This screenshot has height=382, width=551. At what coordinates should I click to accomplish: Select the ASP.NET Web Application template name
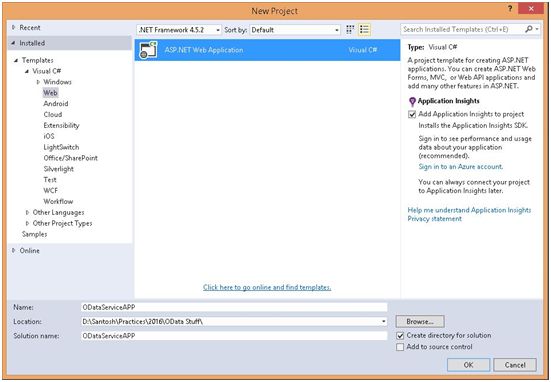[204, 50]
